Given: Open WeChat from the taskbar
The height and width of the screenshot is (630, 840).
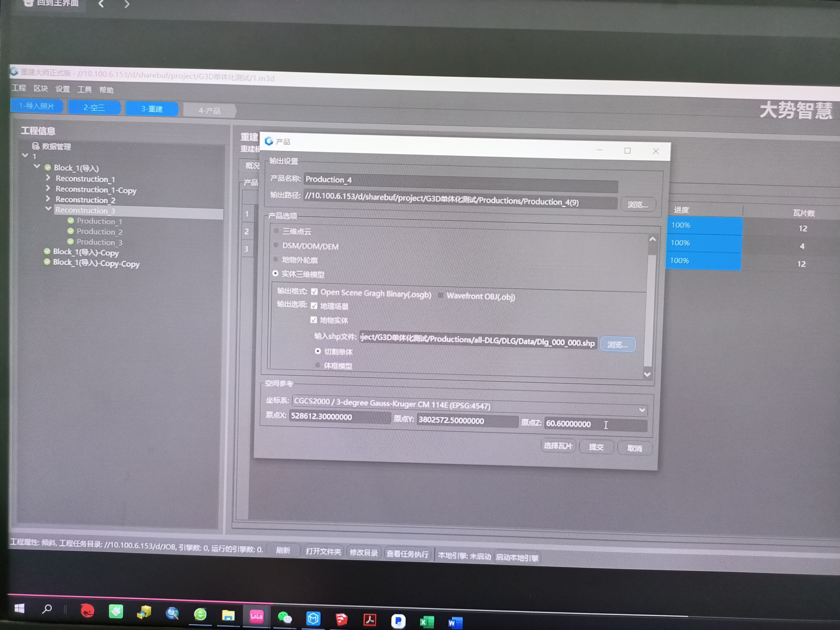Looking at the screenshot, I should (x=285, y=617).
